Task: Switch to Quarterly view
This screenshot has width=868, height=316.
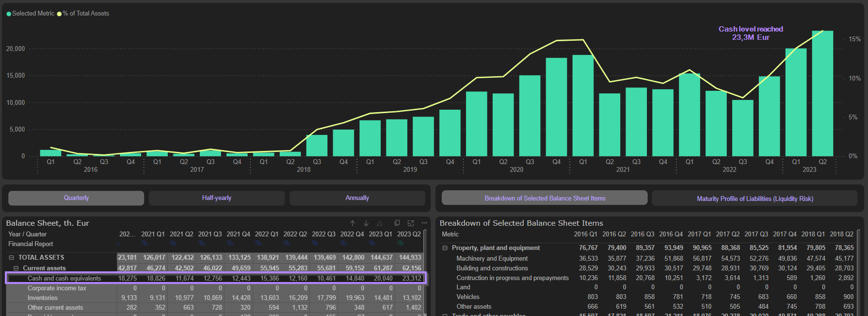Action: pyautogui.click(x=76, y=198)
